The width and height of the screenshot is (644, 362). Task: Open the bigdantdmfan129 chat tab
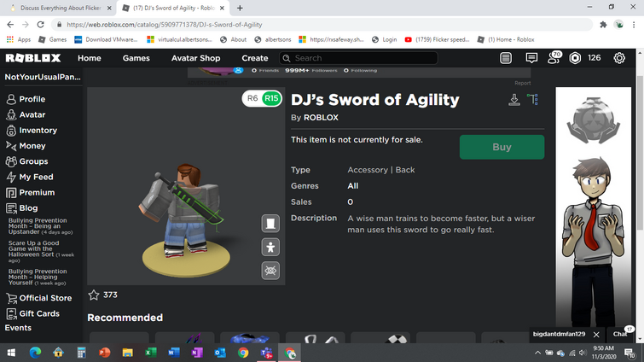point(559,334)
